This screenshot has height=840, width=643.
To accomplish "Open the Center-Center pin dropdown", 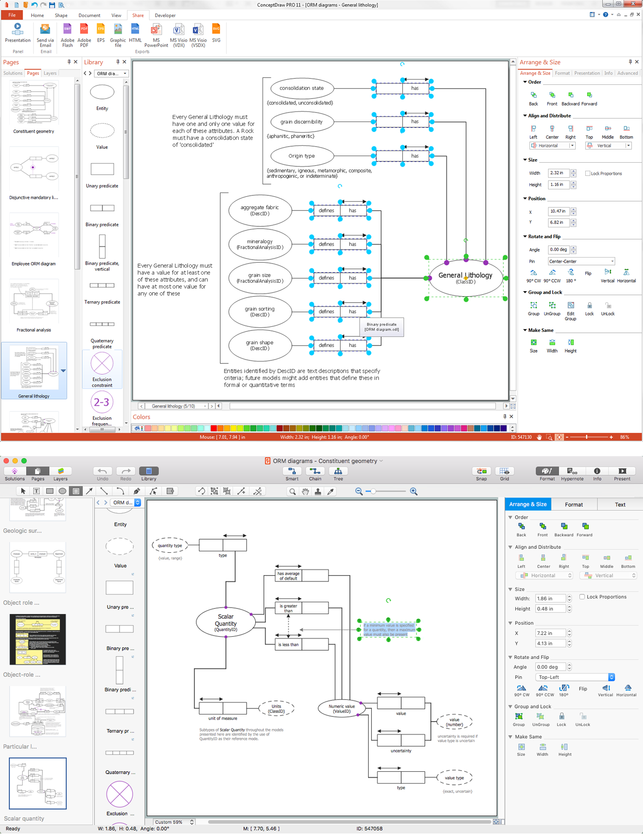I will 581,262.
